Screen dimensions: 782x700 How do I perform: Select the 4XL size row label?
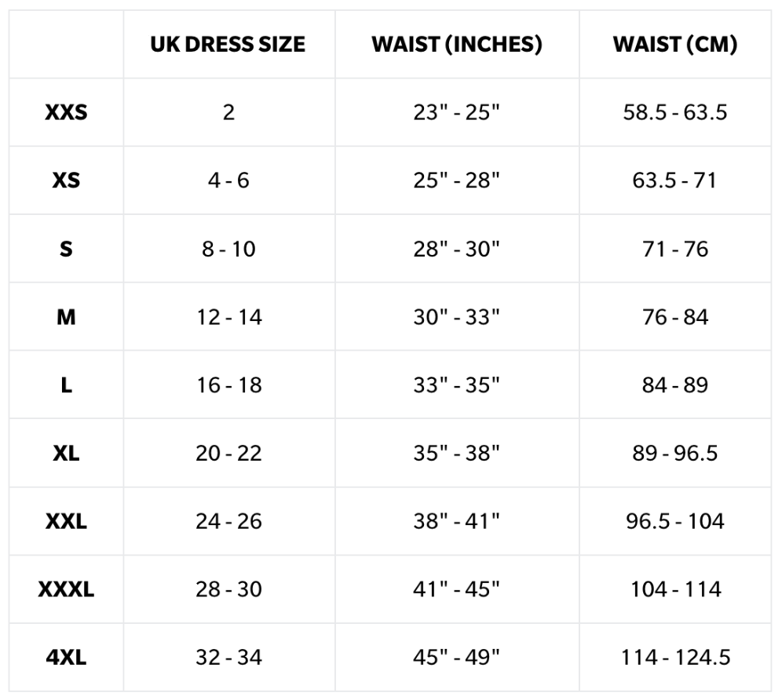tap(66, 658)
